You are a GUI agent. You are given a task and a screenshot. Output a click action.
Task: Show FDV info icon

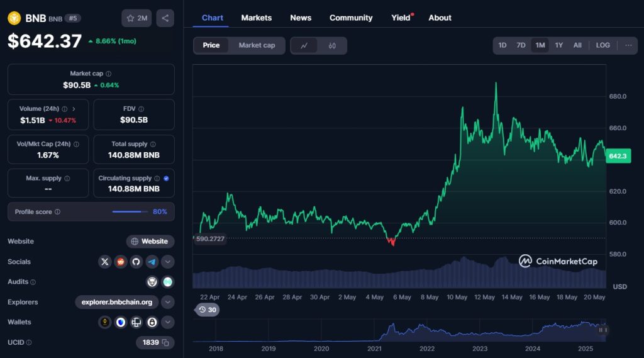[142, 109]
